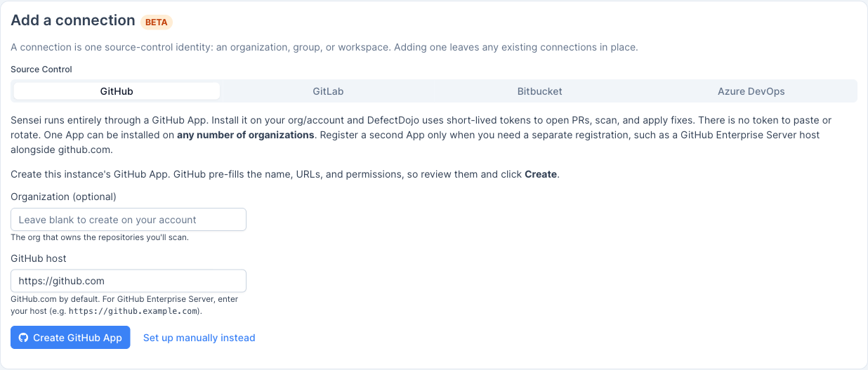
Task: Focus the GitHub host input field
Action: 129,281
